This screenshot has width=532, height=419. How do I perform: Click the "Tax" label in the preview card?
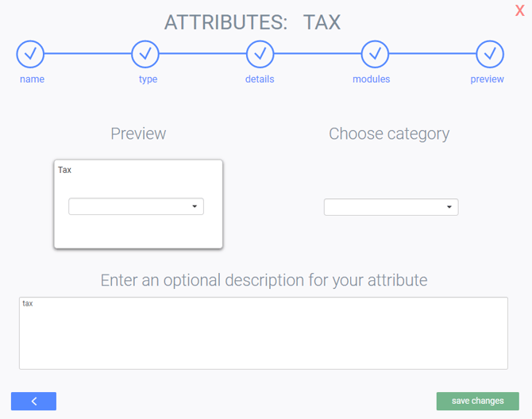coord(65,170)
